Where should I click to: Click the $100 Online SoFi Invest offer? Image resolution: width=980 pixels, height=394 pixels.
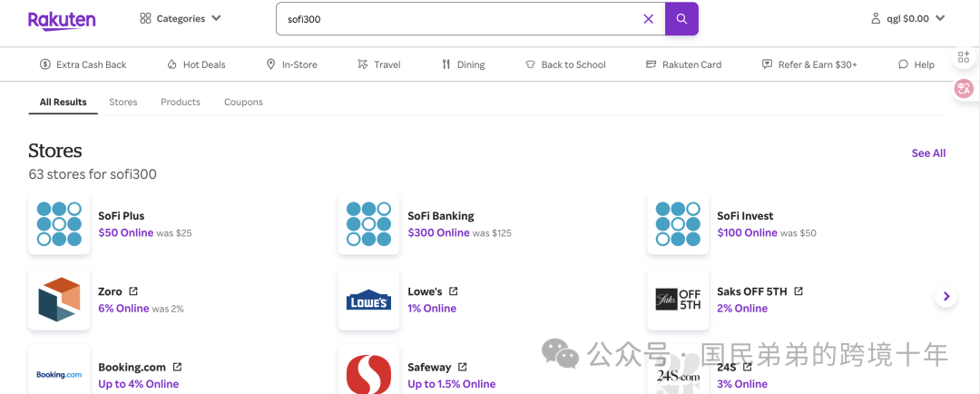pyautogui.click(x=748, y=232)
